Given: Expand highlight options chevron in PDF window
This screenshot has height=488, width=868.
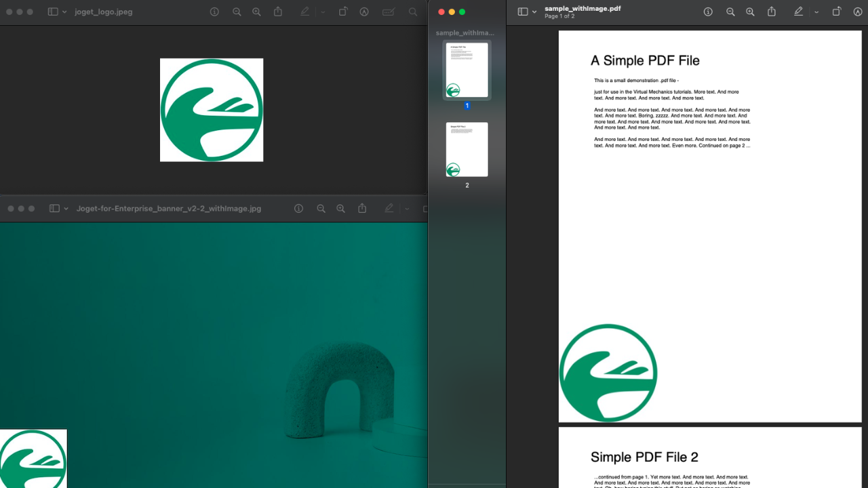Looking at the screenshot, I should pos(816,12).
